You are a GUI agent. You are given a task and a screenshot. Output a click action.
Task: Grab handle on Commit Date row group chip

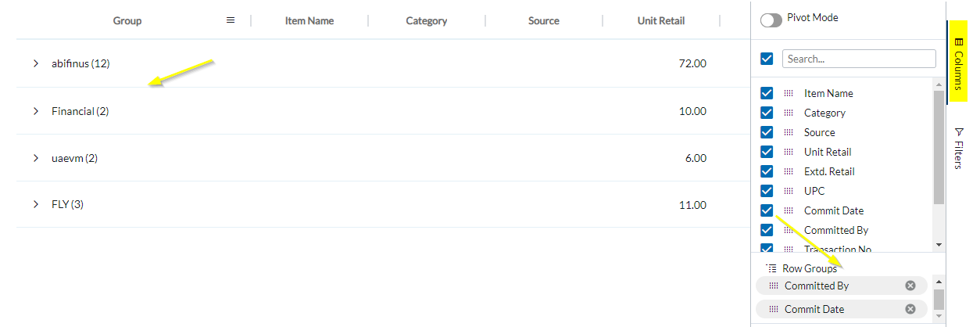[774, 309]
